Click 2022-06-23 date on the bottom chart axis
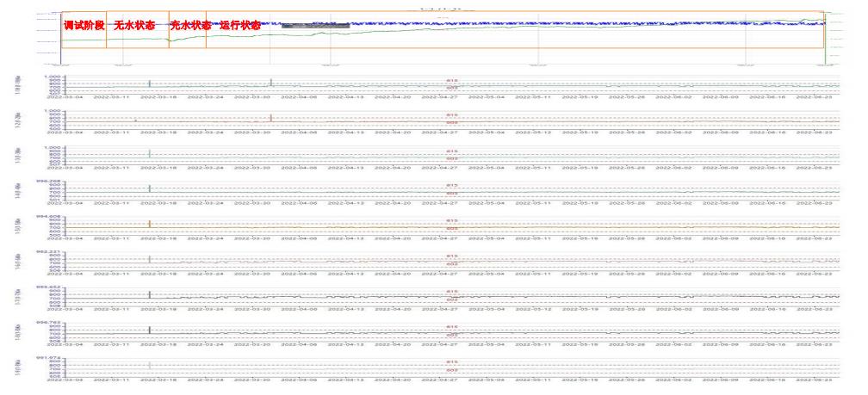868x395 pixels. click(x=817, y=379)
